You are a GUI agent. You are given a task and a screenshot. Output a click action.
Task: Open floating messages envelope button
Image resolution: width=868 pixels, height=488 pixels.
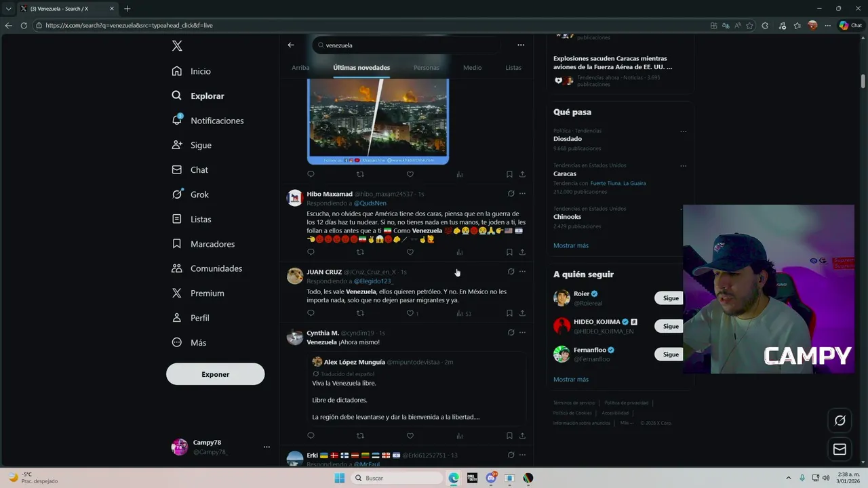(840, 449)
